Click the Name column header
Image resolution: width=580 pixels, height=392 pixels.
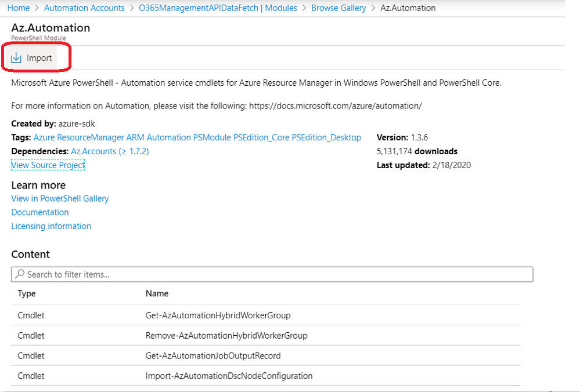(x=157, y=293)
